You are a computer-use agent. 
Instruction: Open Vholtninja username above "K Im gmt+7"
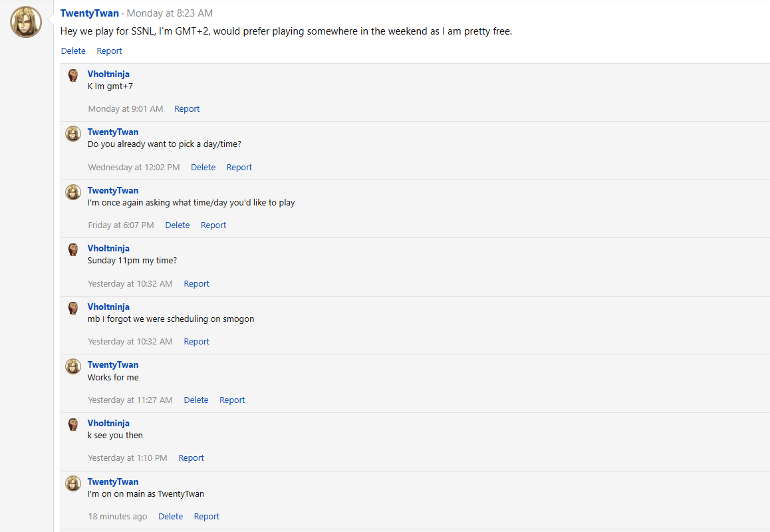point(108,74)
